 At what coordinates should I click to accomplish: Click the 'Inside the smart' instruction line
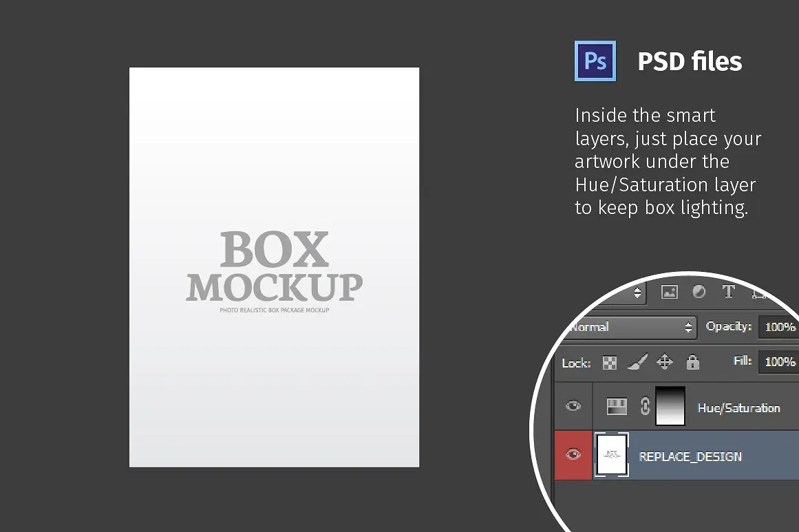(645, 116)
